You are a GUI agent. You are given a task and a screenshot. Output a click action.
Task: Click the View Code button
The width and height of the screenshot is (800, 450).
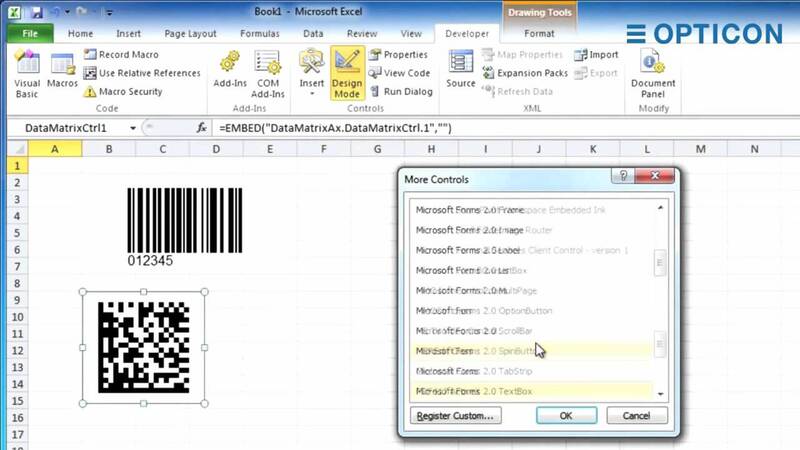point(399,73)
